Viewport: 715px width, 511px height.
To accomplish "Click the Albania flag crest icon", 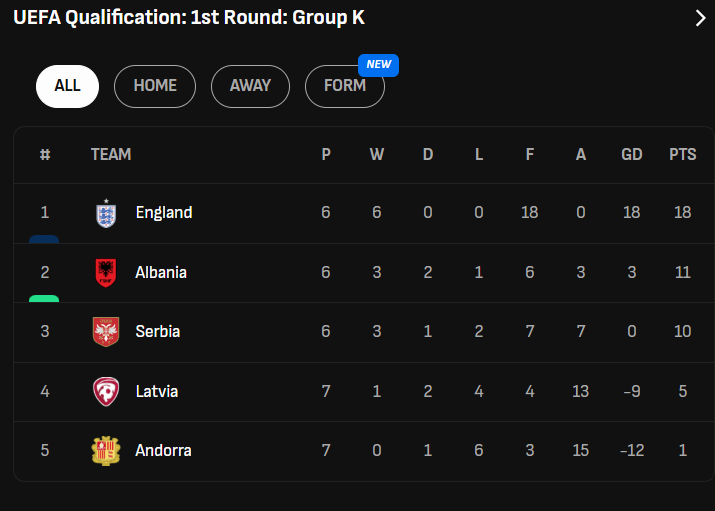I will [x=105, y=272].
